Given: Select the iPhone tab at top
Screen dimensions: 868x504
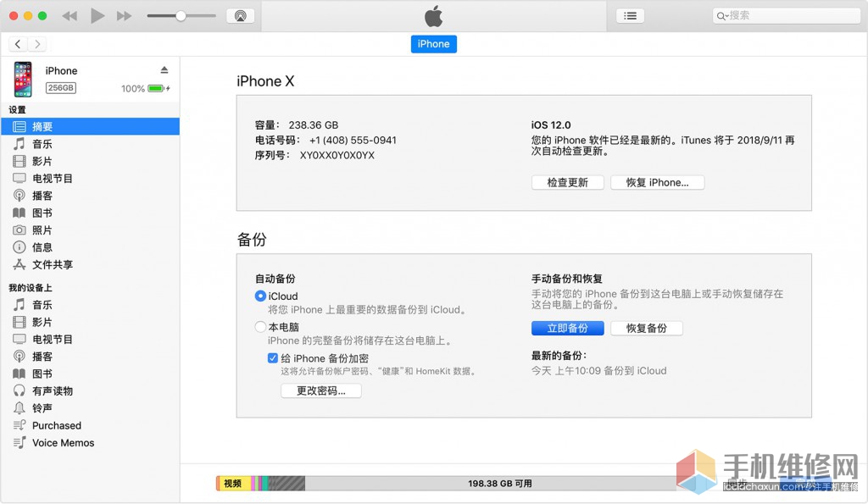Looking at the screenshot, I should (x=433, y=44).
